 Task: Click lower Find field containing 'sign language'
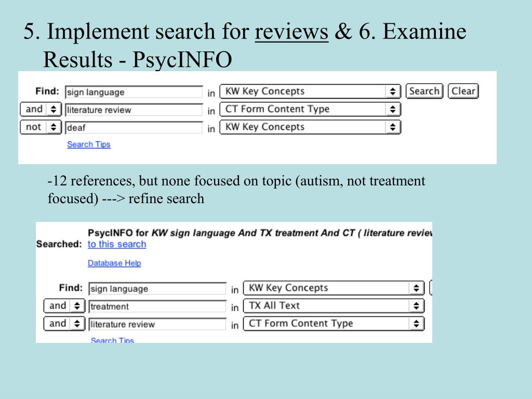tap(157, 288)
